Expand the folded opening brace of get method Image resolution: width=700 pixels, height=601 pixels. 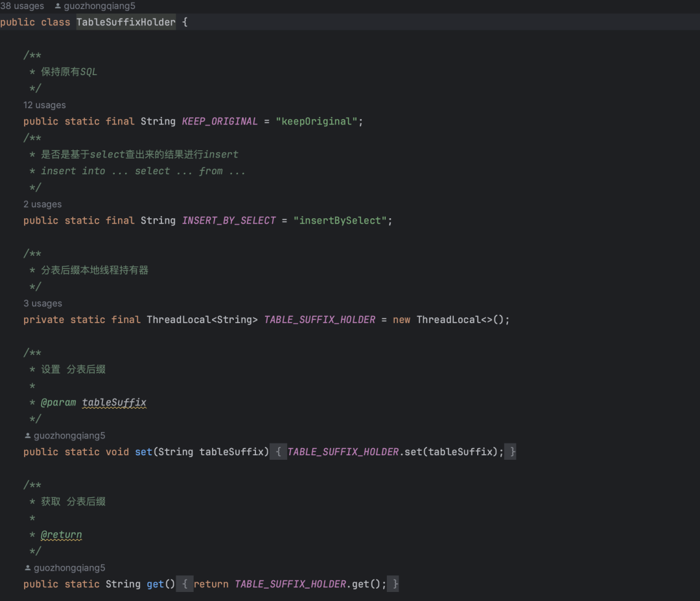coord(185,584)
